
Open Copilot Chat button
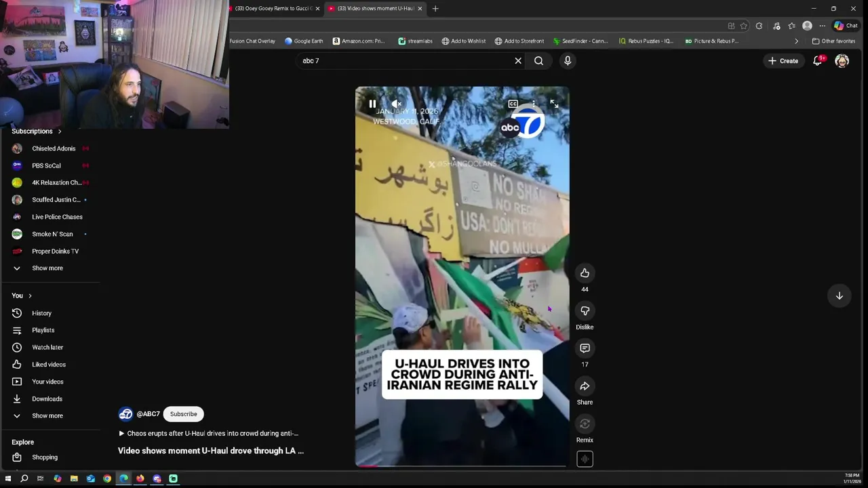click(846, 26)
